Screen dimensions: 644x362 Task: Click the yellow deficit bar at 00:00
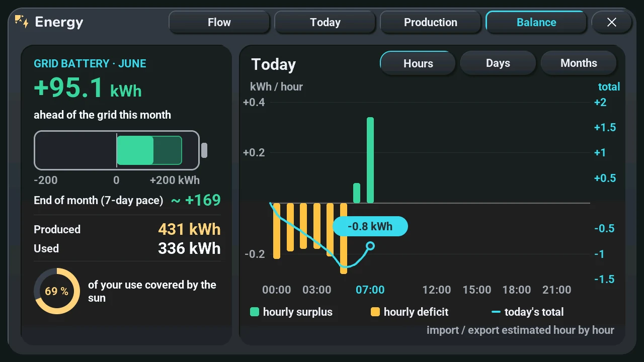(x=277, y=231)
